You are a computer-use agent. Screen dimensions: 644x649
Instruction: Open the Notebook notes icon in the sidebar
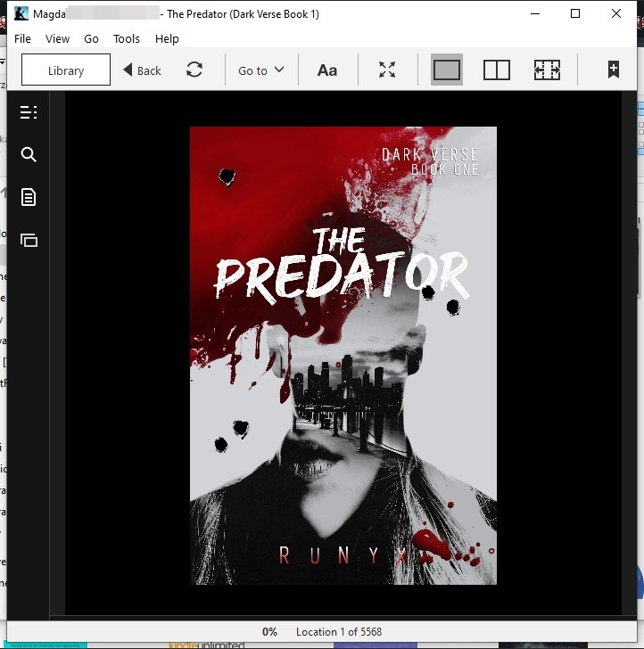pyautogui.click(x=29, y=197)
